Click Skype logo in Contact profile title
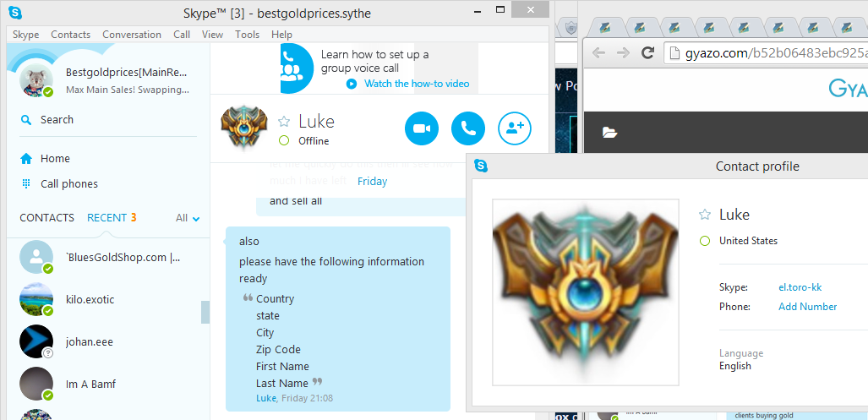The height and width of the screenshot is (420, 868). 481,165
